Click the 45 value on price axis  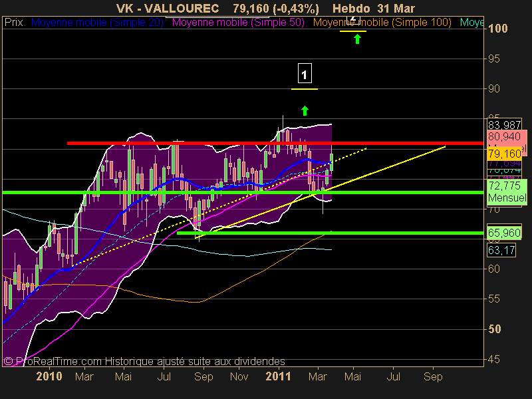click(x=493, y=359)
